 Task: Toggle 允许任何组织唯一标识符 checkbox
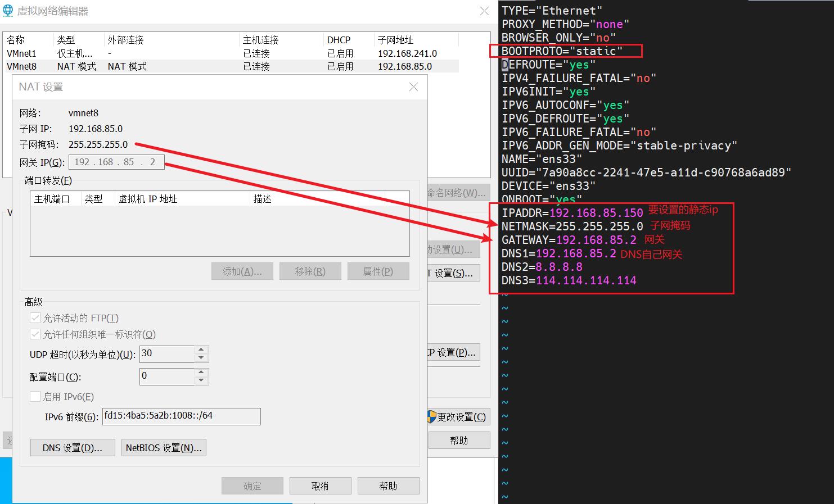coord(35,334)
